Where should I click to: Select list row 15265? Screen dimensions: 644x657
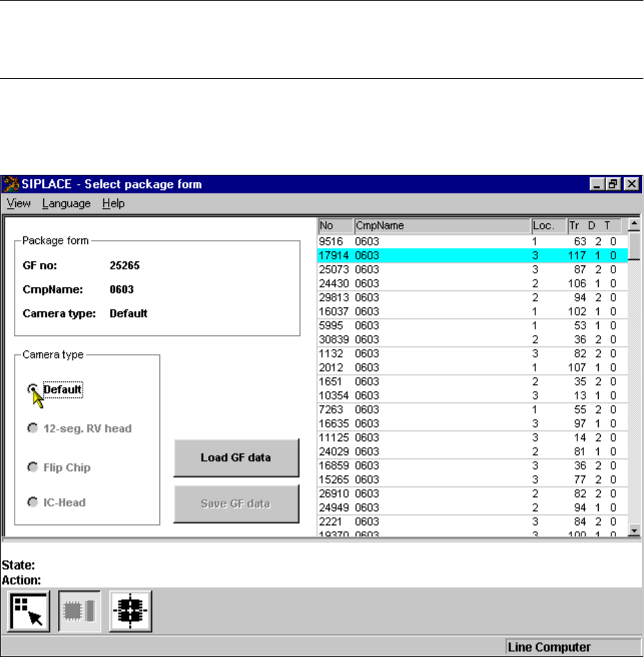[472, 480]
